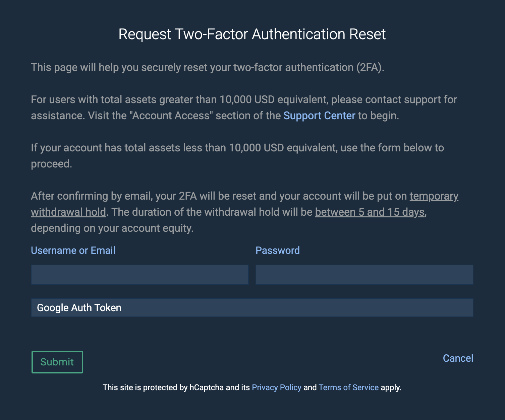505x420 pixels.
Task: Click the green Submit button
Action: coord(57,362)
